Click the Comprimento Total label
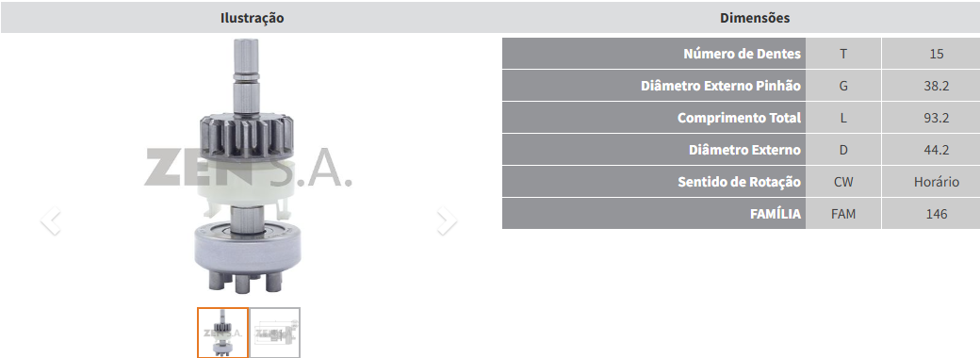 (740, 118)
